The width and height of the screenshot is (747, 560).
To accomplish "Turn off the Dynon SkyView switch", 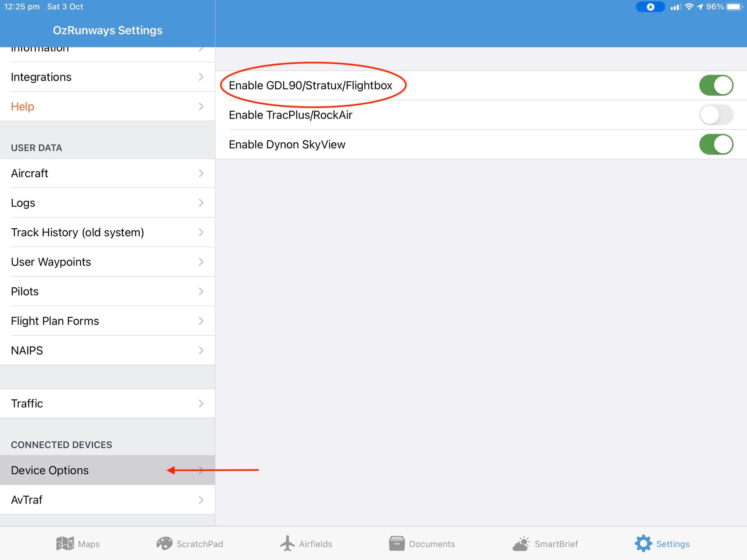I will pyautogui.click(x=716, y=144).
